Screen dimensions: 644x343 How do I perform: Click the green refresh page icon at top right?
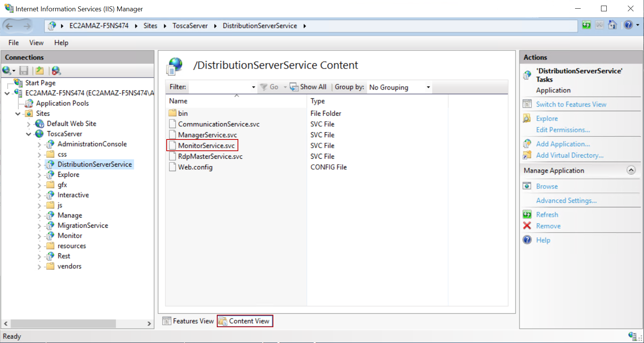click(x=586, y=25)
